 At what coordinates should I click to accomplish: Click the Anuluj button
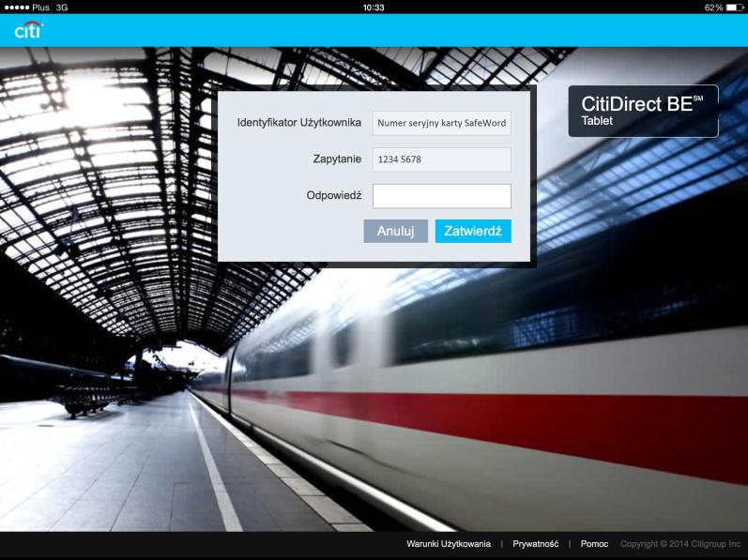click(x=395, y=231)
